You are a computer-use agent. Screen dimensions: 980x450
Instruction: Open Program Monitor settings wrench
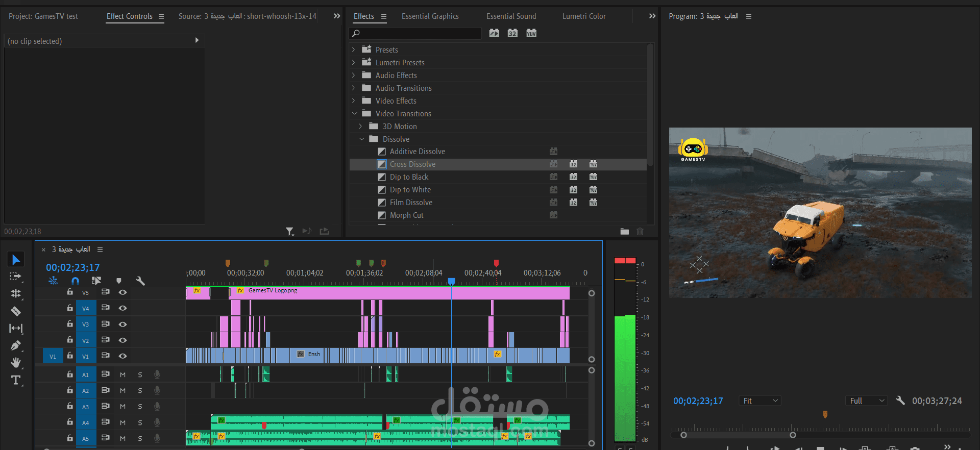pyautogui.click(x=900, y=401)
